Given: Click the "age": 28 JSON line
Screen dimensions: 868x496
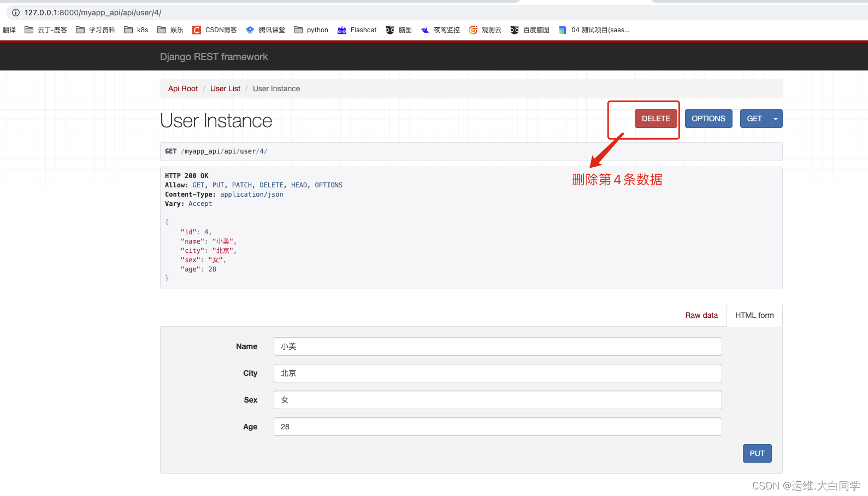Looking at the screenshot, I should (x=198, y=269).
